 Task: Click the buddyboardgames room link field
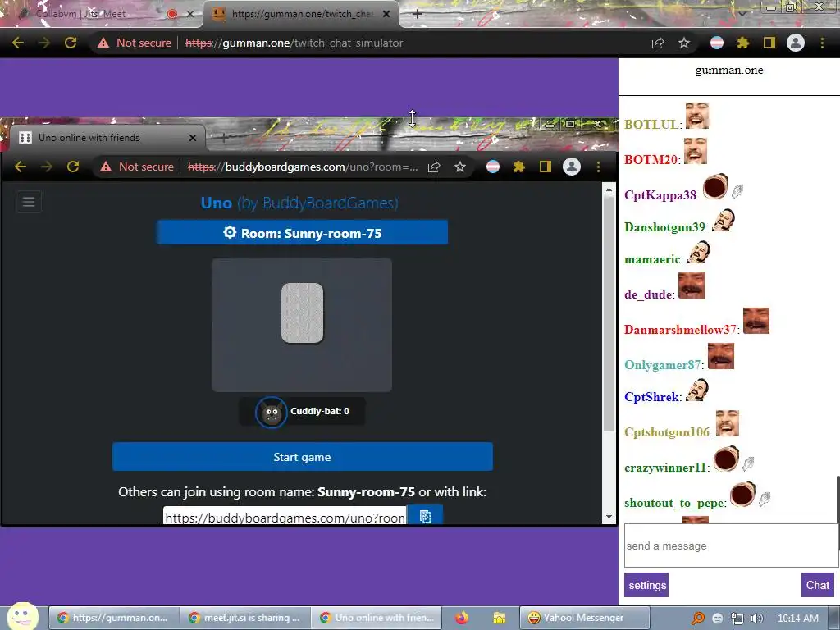[285, 517]
